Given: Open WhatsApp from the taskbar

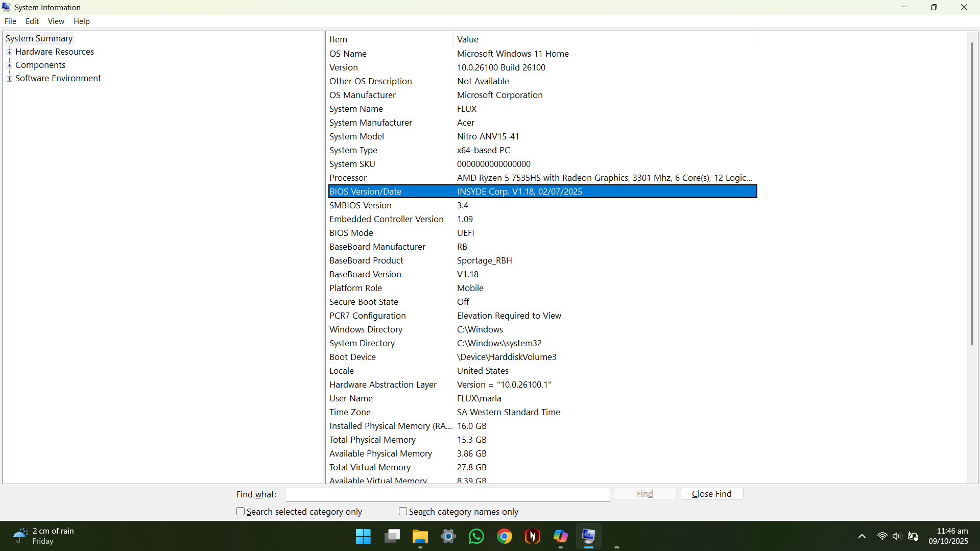Looking at the screenshot, I should (x=476, y=536).
